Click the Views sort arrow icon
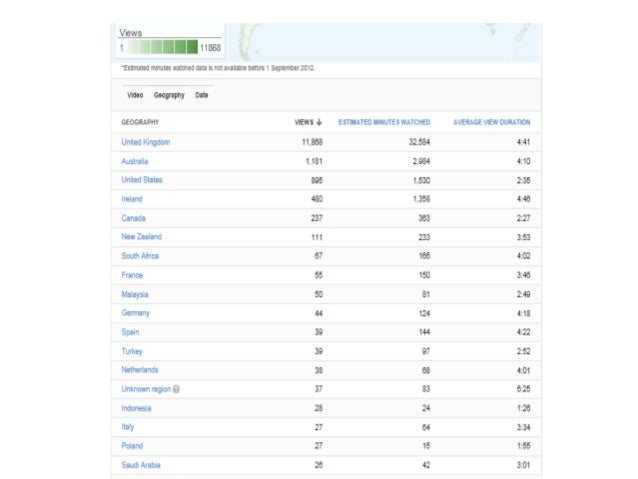Image resolution: width=638 pixels, height=479 pixels. point(319,122)
